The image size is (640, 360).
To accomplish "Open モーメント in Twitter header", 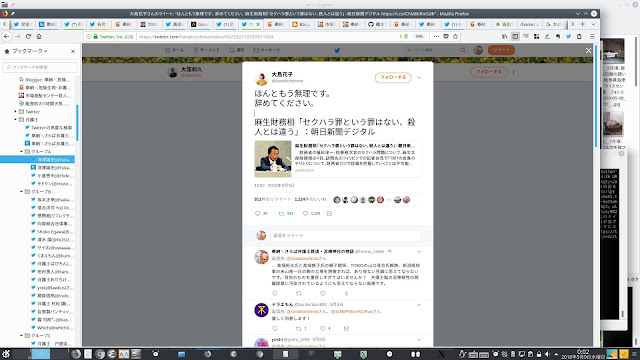I will (x=207, y=50).
